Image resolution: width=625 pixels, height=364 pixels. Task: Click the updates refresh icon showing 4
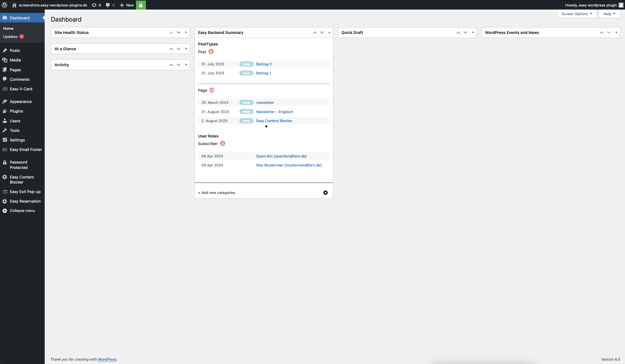pos(94,5)
